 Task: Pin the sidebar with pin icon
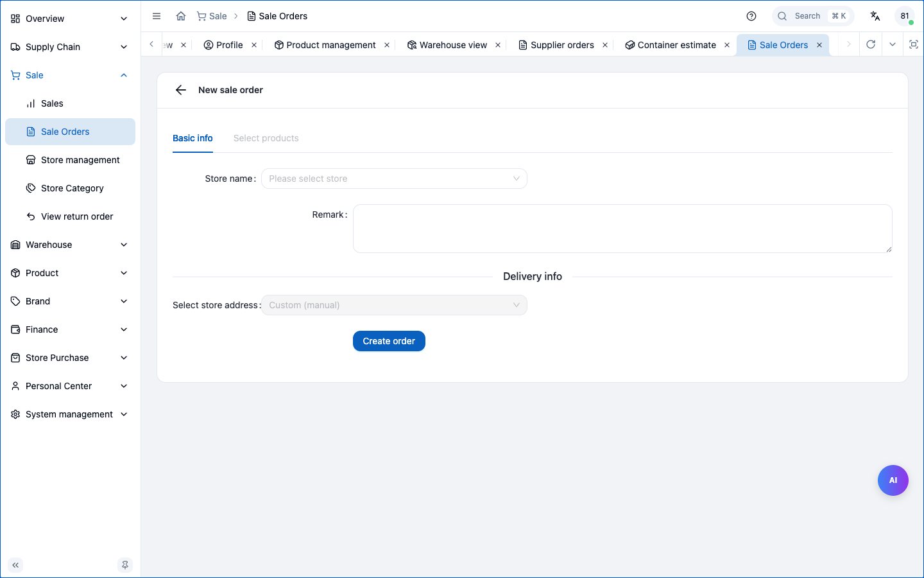point(125,565)
